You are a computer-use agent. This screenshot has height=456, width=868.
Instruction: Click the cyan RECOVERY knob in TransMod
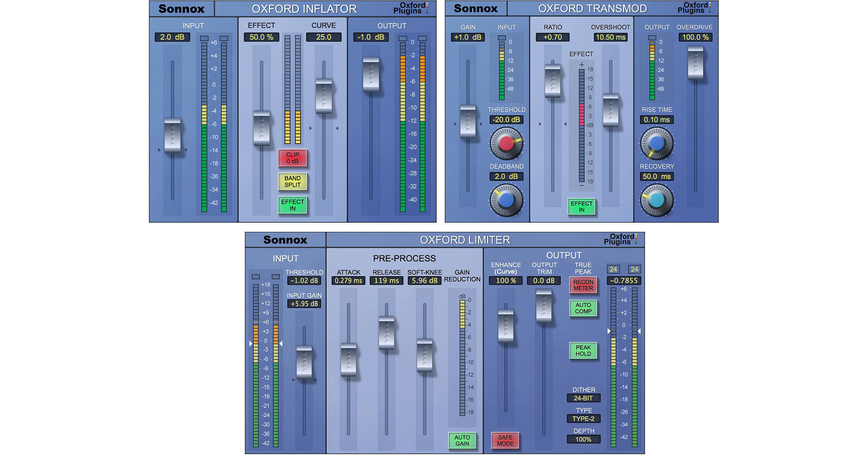click(x=657, y=200)
